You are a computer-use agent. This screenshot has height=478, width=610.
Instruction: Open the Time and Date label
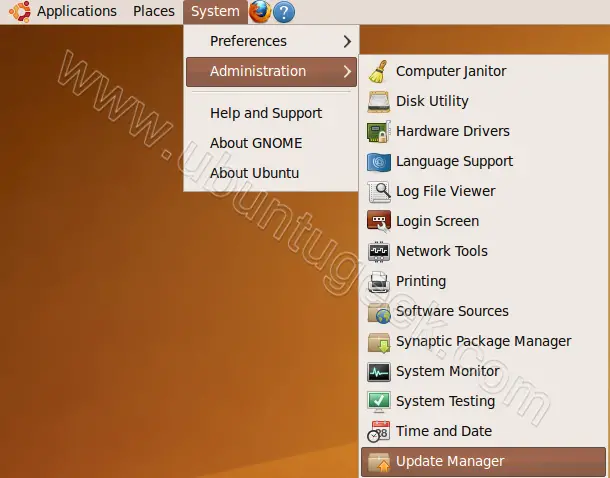(444, 431)
